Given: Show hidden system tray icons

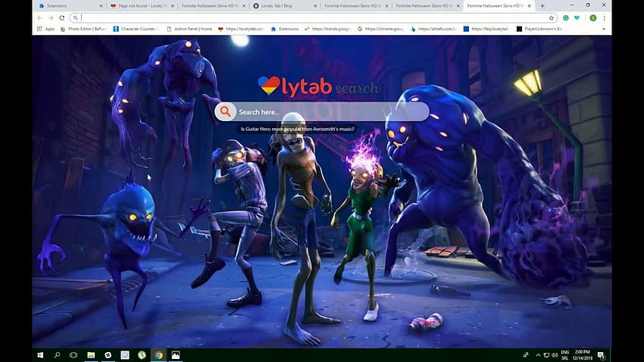Looking at the screenshot, I should [x=538, y=355].
